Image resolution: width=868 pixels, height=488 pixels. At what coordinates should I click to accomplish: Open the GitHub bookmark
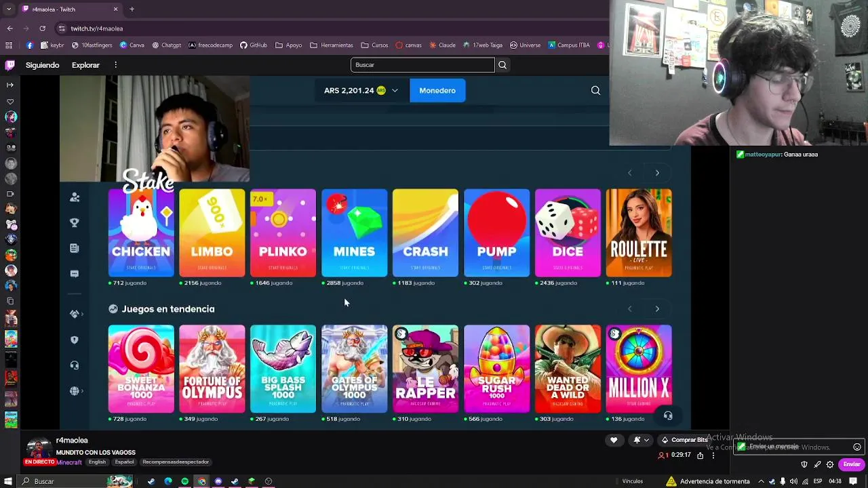pyautogui.click(x=254, y=45)
